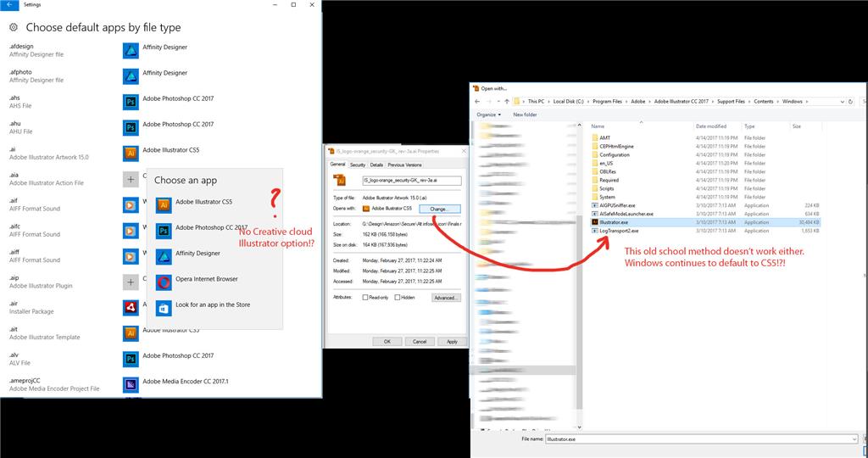
Task: Click plus icon for .aip plugin type
Action: coord(131,282)
